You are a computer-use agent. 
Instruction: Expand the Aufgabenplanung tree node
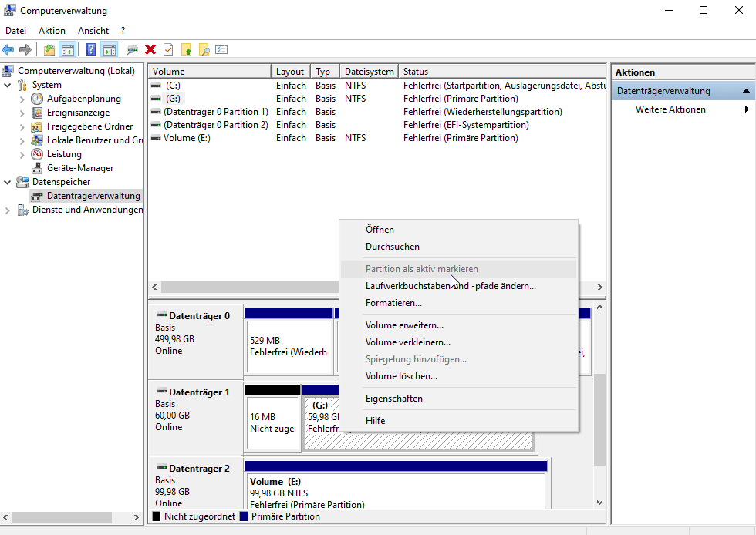(22, 99)
